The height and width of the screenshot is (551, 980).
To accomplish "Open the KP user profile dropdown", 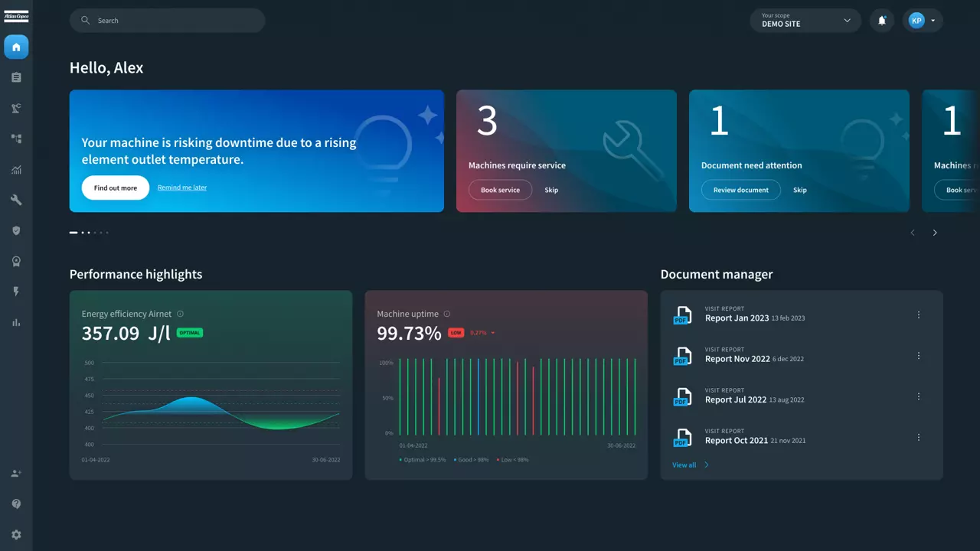I will (923, 21).
